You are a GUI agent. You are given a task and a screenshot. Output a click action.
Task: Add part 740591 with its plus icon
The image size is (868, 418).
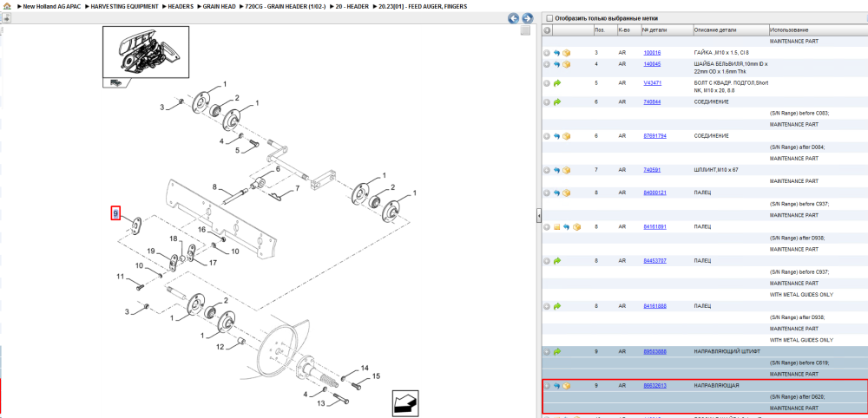pyautogui.click(x=547, y=170)
